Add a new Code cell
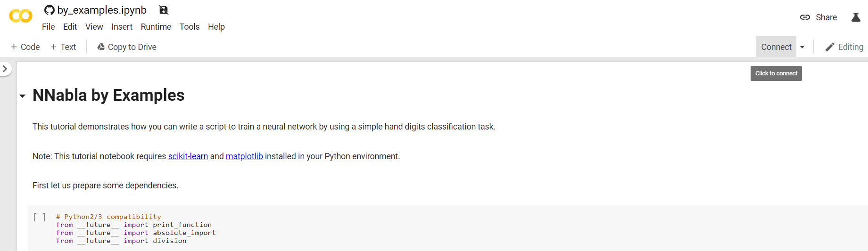This screenshot has width=868, height=251. coord(25,47)
